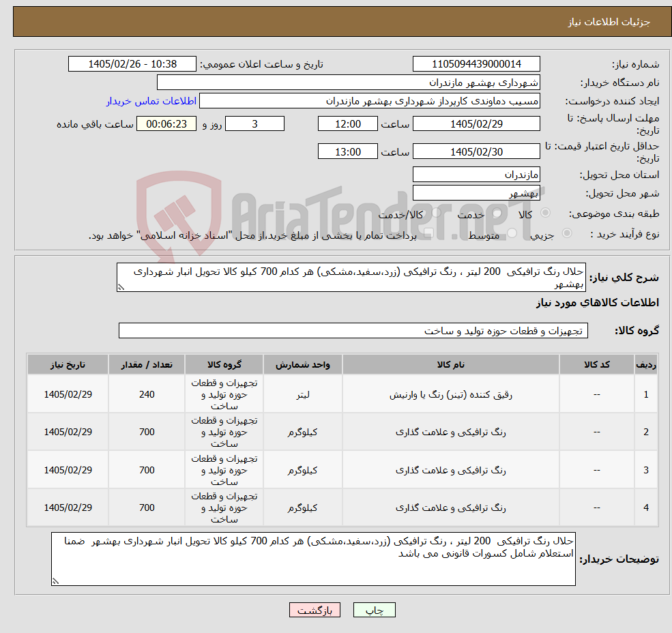
Task: Click the تعداد / مقدار column header
Action: (x=147, y=364)
